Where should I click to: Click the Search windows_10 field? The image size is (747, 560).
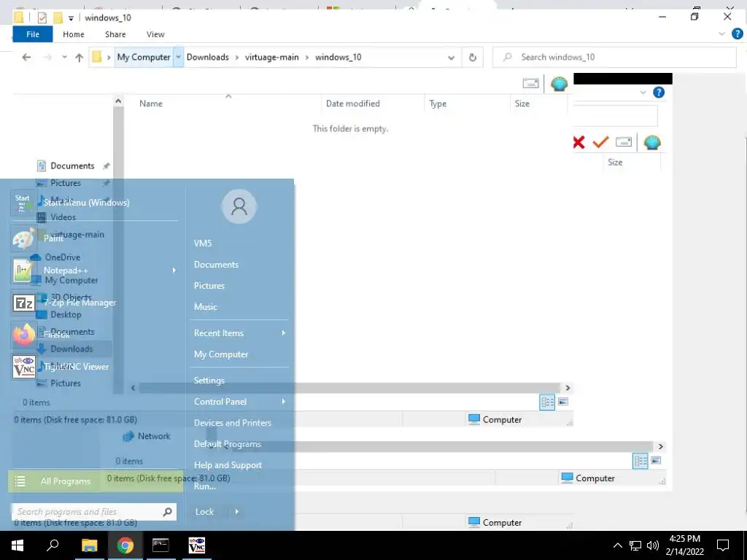point(614,57)
